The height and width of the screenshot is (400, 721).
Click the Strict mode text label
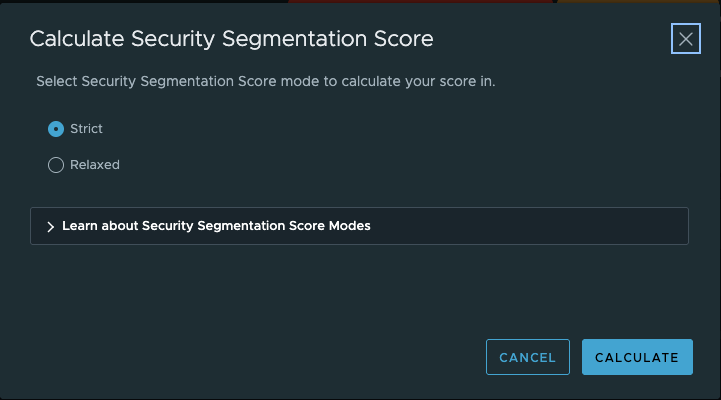point(86,129)
